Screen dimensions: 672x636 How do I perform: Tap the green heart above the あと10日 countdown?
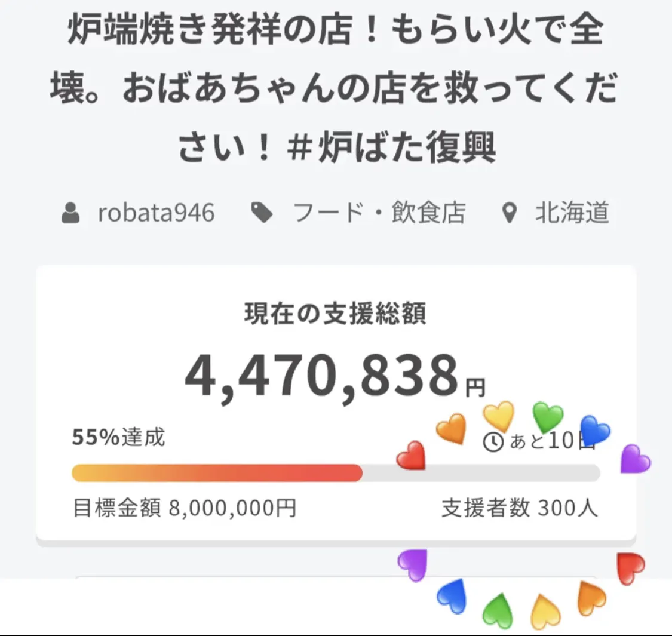[x=548, y=417]
